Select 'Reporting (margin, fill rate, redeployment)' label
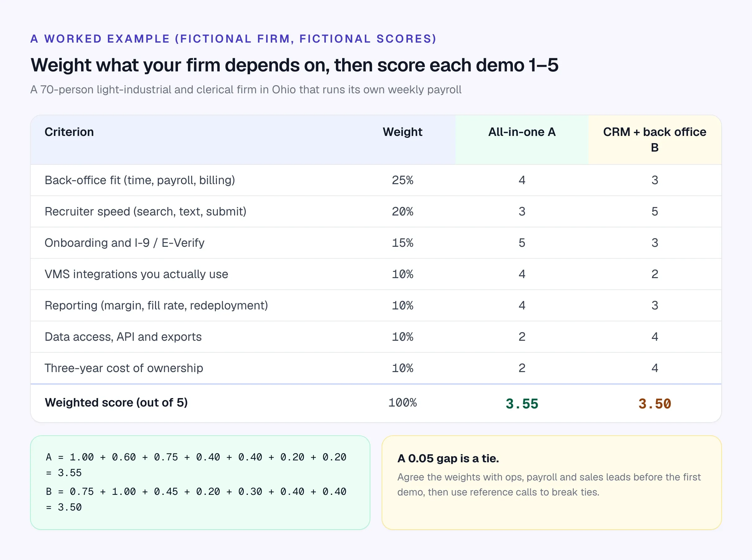The width and height of the screenshot is (752, 560). (x=156, y=305)
